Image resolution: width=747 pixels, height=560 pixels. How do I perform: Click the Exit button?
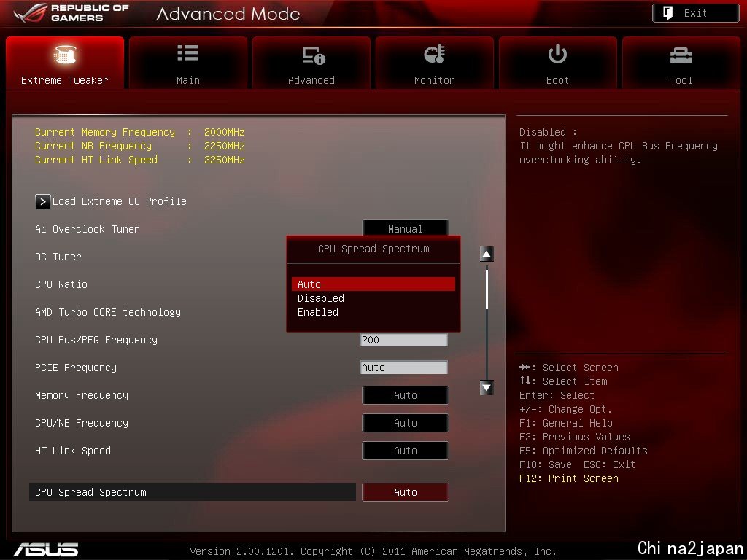695,13
